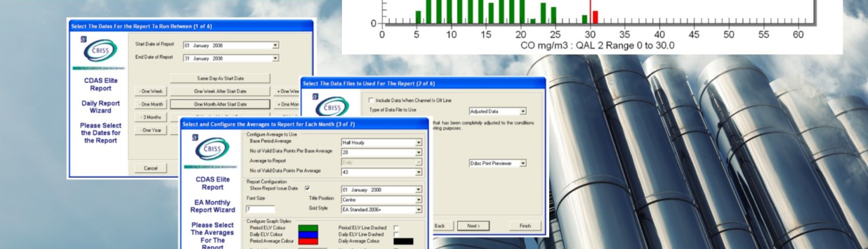Cancel the Daily Report Wizard dialog
The image size is (868, 249).
151,169
